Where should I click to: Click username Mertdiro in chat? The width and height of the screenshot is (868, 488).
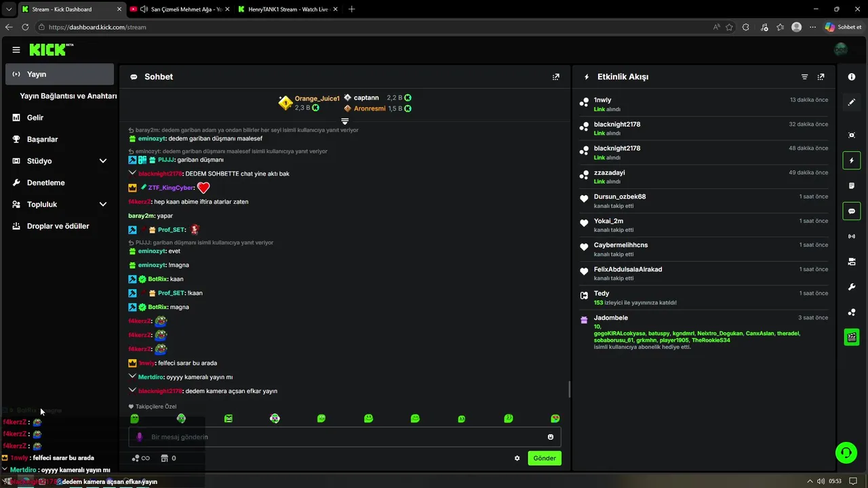[x=152, y=377]
